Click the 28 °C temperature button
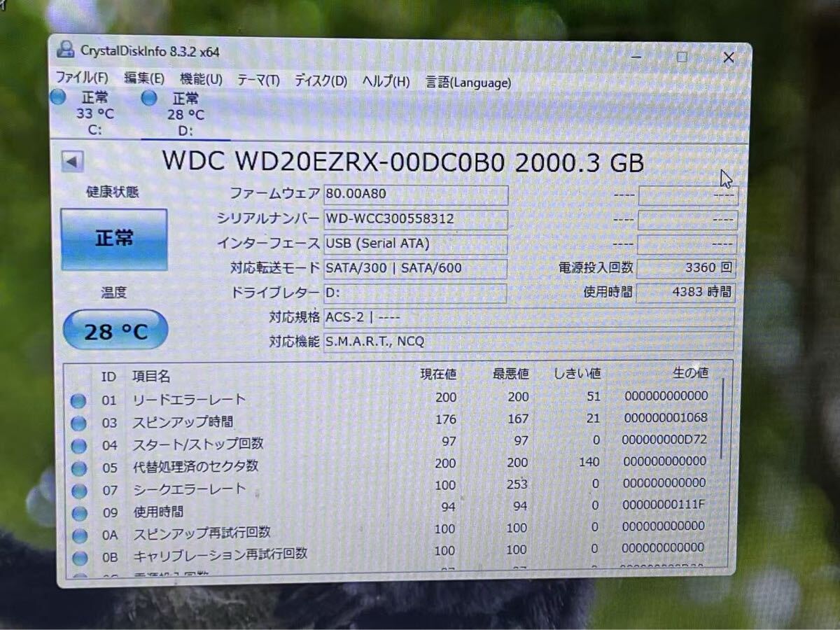This screenshot has height=630, width=840. coord(115,330)
